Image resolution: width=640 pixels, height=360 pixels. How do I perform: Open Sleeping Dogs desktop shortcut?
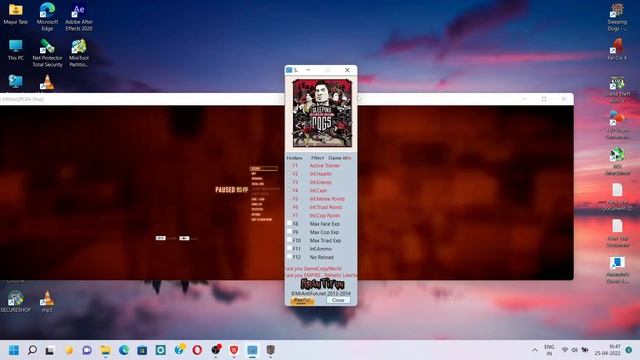click(x=617, y=17)
